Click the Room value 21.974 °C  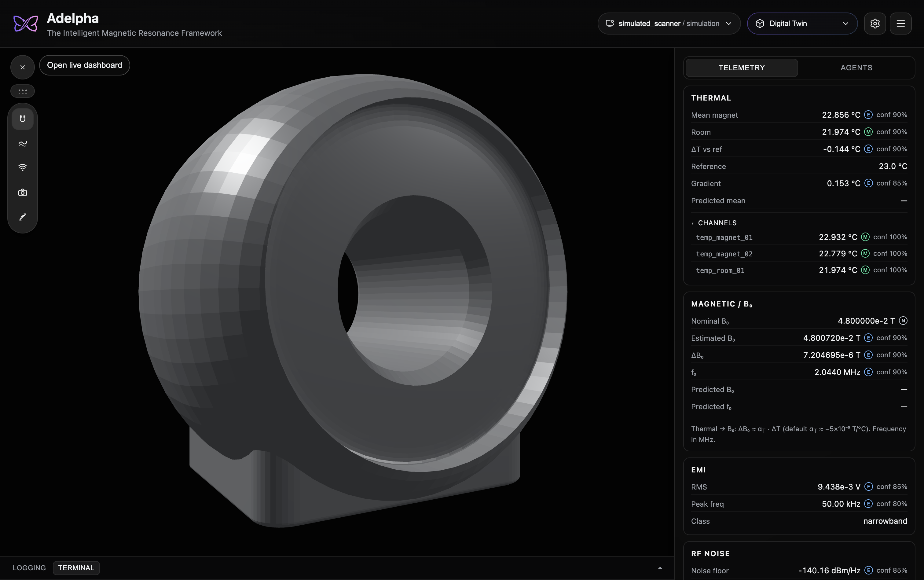point(841,132)
